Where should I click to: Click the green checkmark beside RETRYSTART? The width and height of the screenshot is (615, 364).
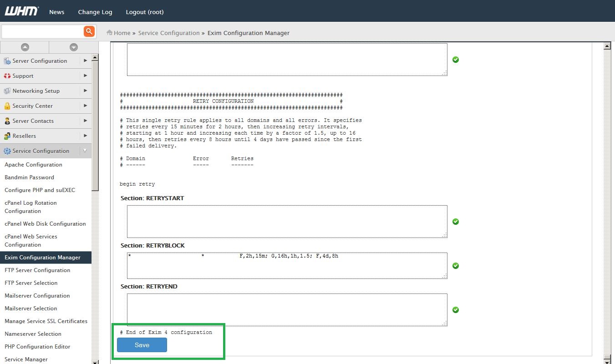[456, 222]
